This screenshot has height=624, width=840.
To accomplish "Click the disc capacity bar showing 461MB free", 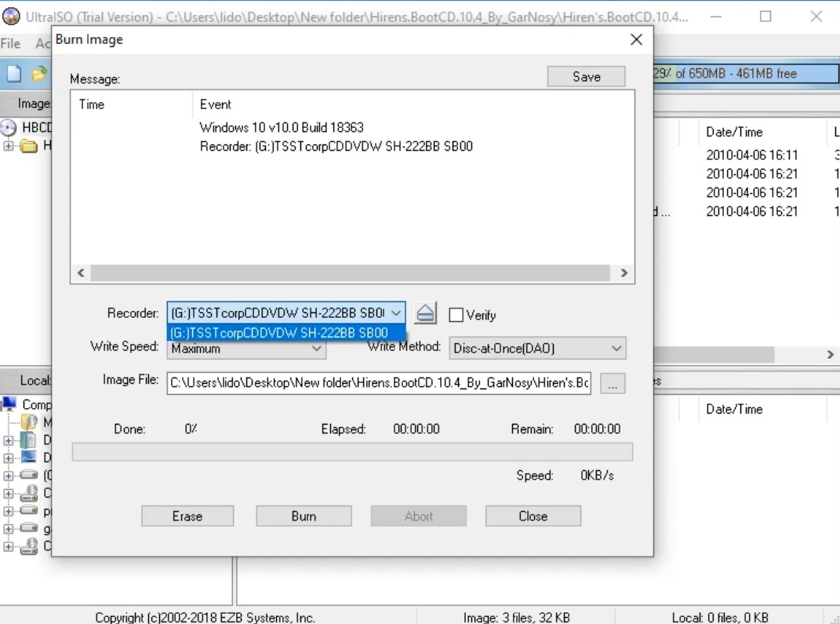I will point(746,74).
